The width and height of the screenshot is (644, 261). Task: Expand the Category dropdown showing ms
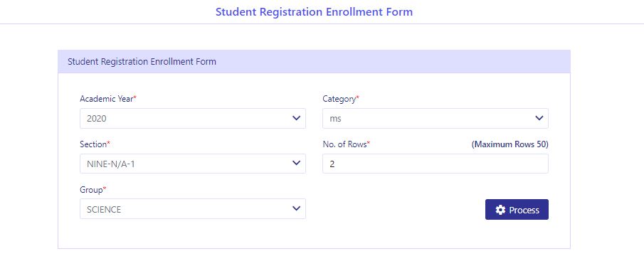[x=436, y=119]
